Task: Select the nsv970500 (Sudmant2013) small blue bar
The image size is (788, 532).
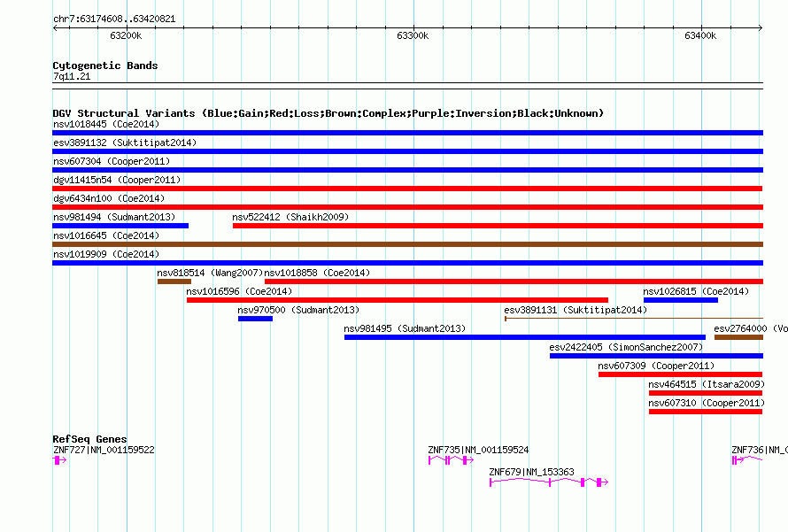Action: pyautogui.click(x=255, y=319)
